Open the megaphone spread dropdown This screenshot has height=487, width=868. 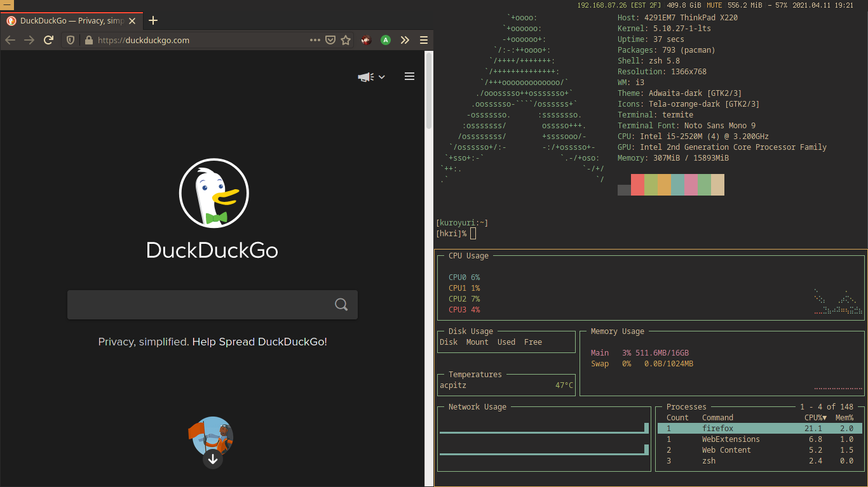372,77
